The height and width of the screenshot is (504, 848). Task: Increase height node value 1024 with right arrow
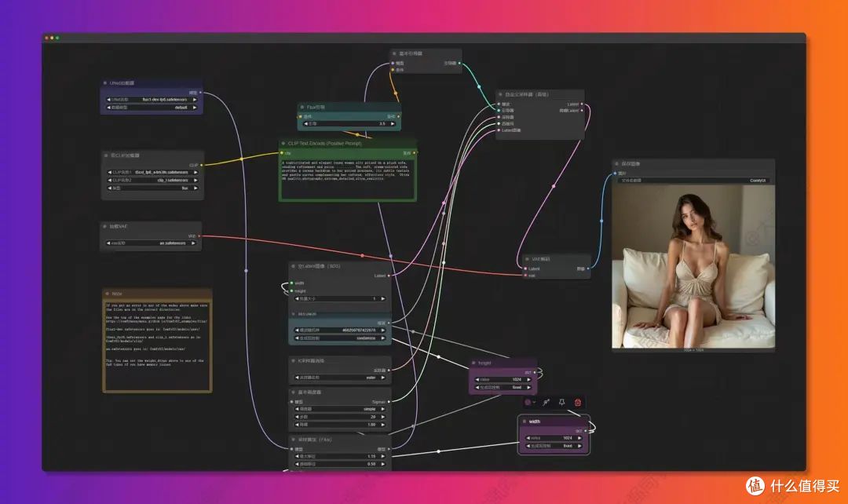529,380
